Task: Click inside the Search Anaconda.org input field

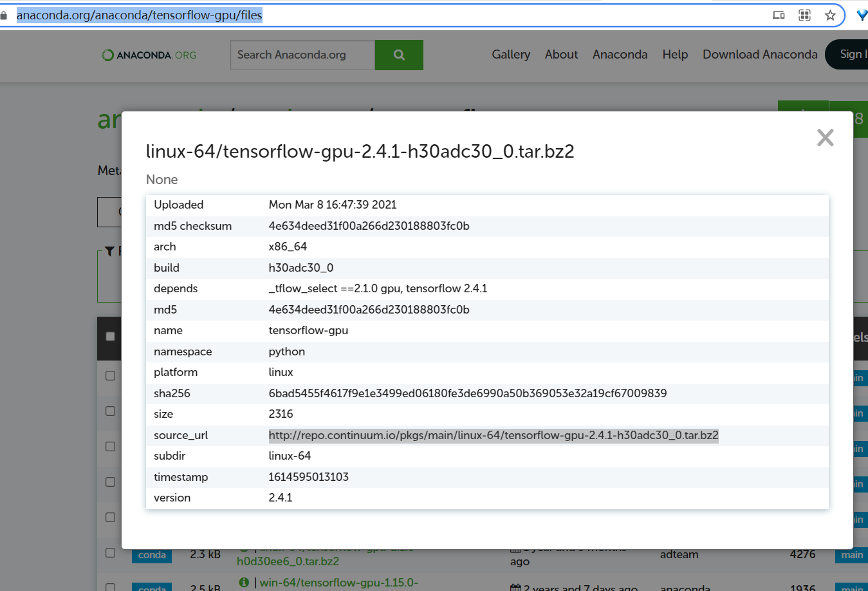Action: [x=302, y=55]
